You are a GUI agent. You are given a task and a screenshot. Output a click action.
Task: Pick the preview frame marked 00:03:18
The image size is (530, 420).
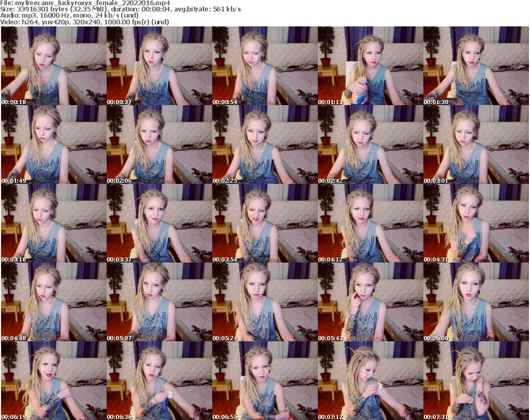coord(54,224)
